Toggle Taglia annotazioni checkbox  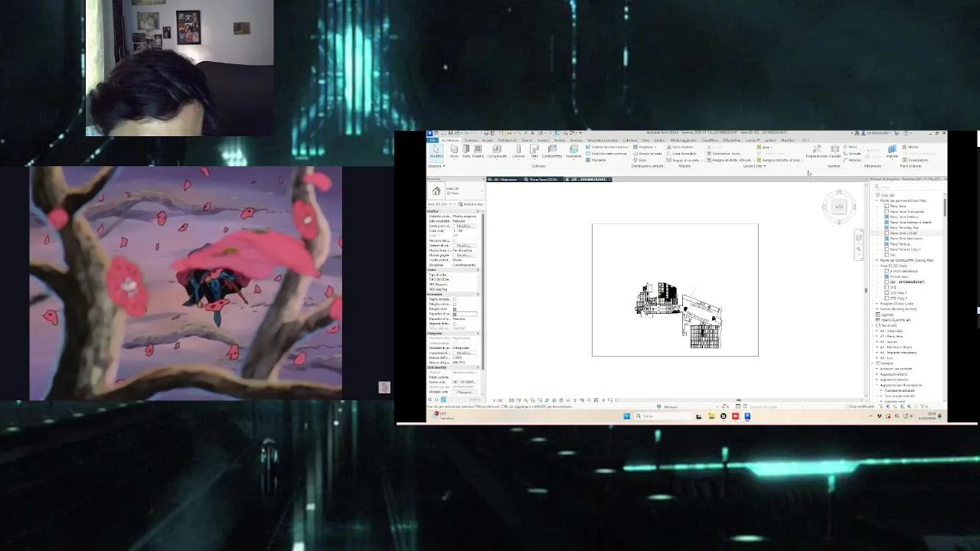(455, 299)
